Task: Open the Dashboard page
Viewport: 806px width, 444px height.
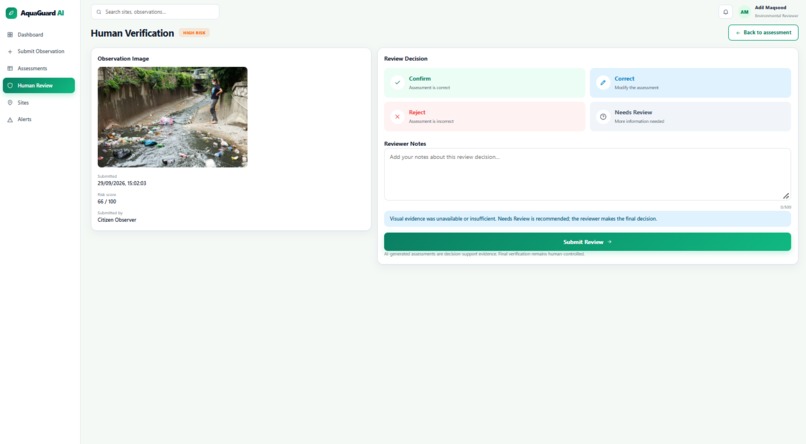Action: pyautogui.click(x=39, y=34)
